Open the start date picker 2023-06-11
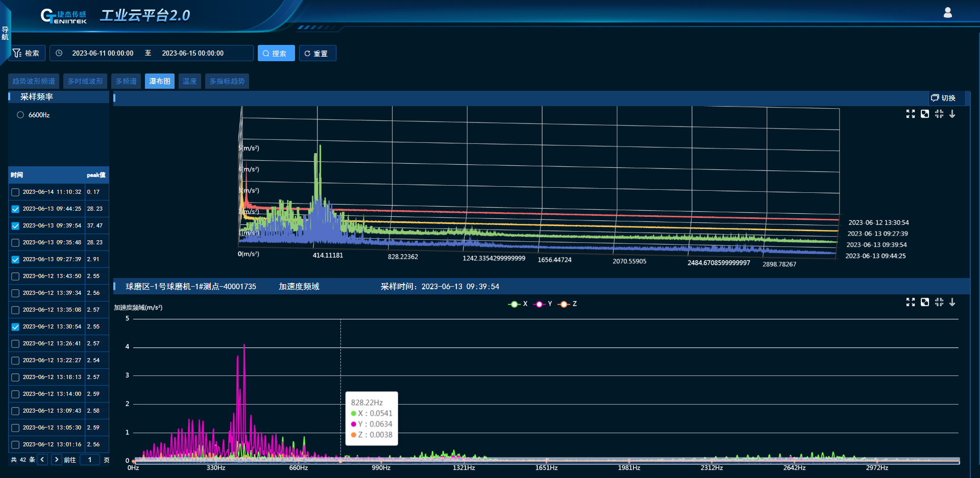The height and width of the screenshot is (478, 980). click(x=103, y=53)
